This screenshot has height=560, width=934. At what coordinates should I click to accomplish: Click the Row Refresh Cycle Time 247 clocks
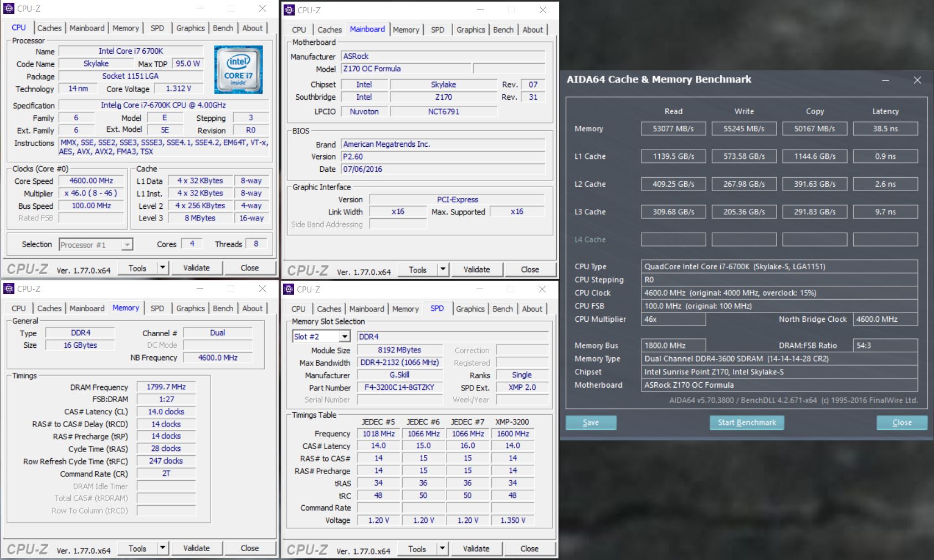coord(166,461)
